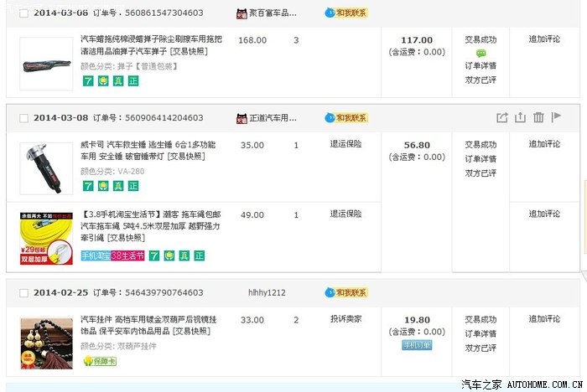Click the Tmall cat icon beside 聚百富车品
The image size is (587, 392).
point(241,13)
